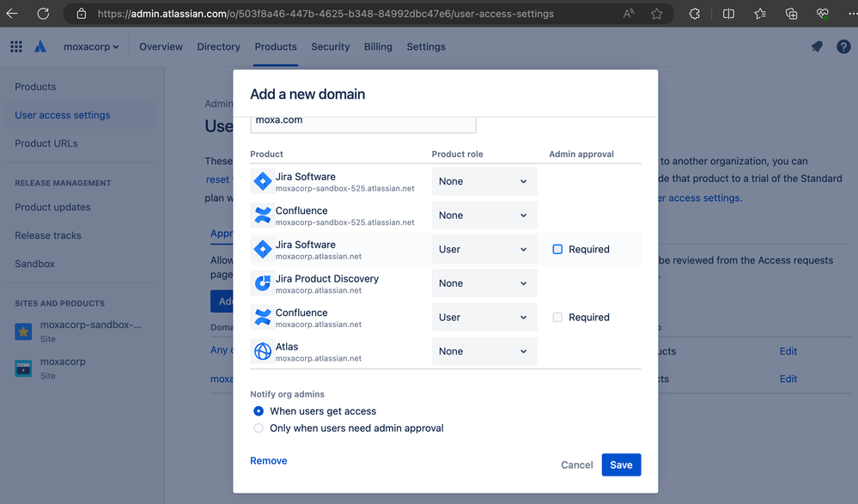Open role dropdown for Confluence moxacorp
The height and width of the screenshot is (504, 858).
point(484,317)
